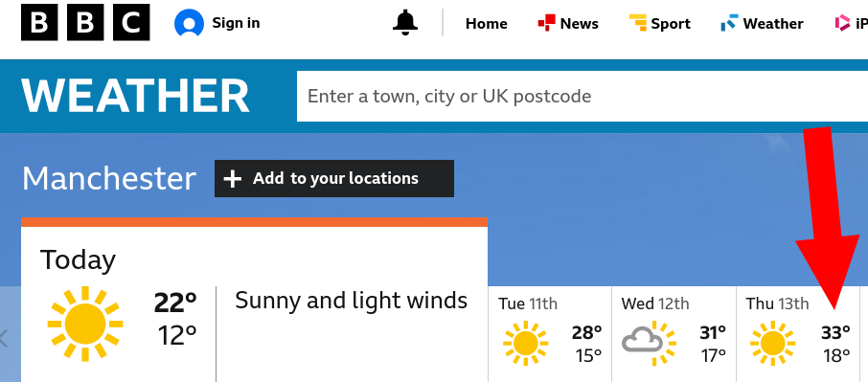
Task: Click the red News icon
Action: (x=546, y=23)
